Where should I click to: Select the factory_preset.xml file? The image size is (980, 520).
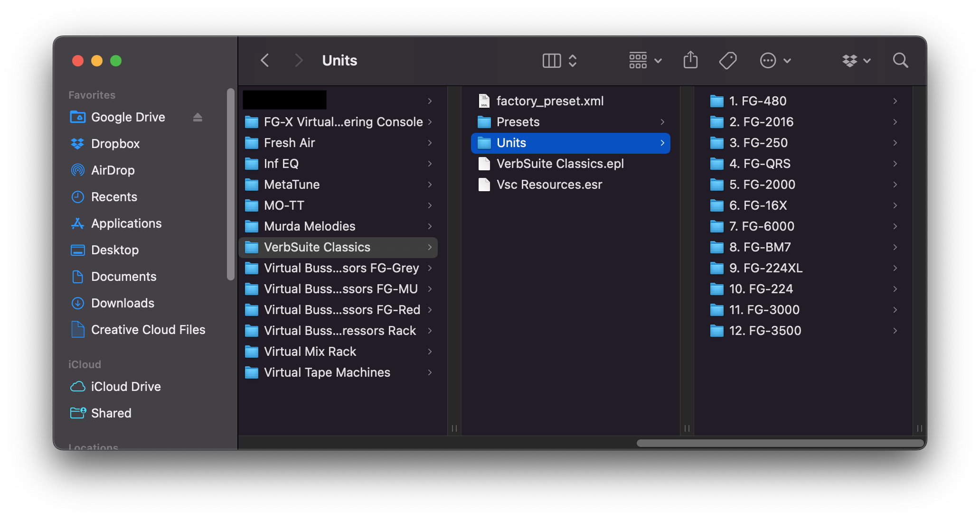tap(571, 101)
